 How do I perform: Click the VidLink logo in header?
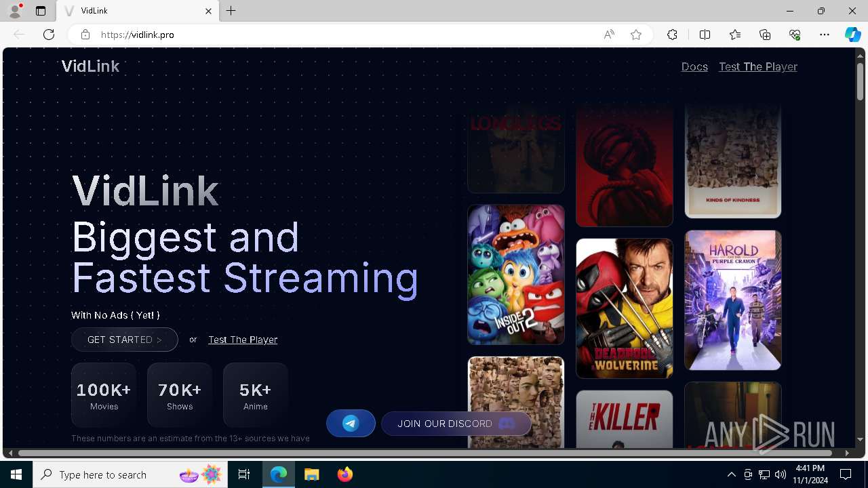pyautogui.click(x=90, y=66)
